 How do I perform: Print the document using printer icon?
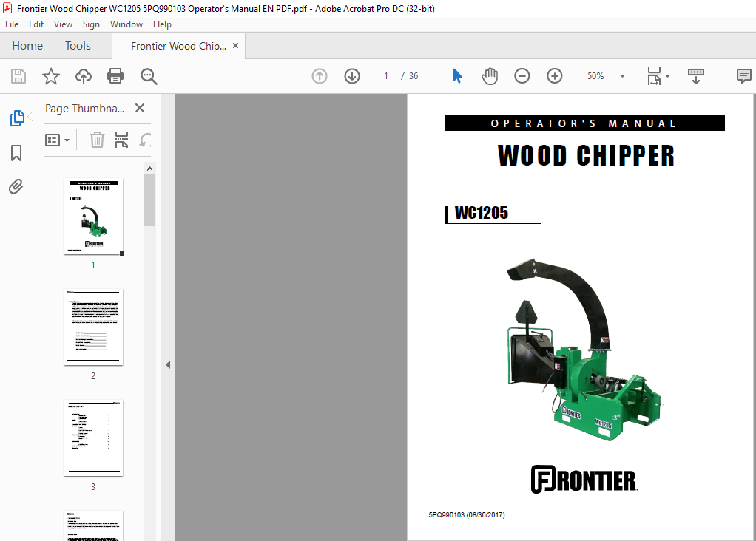click(115, 76)
